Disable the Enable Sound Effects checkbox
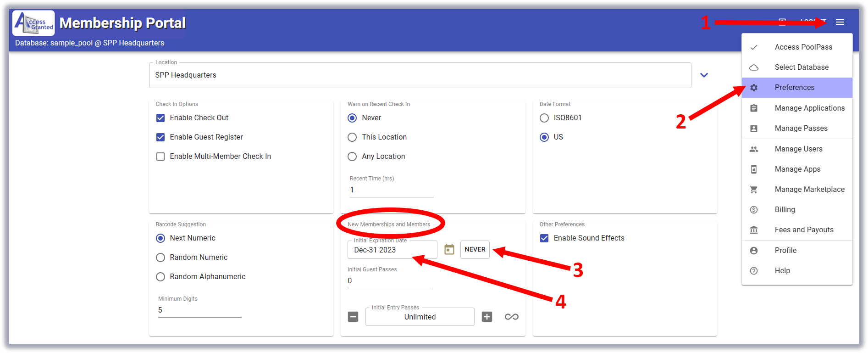Viewport: 868px width, 353px height. pos(544,238)
